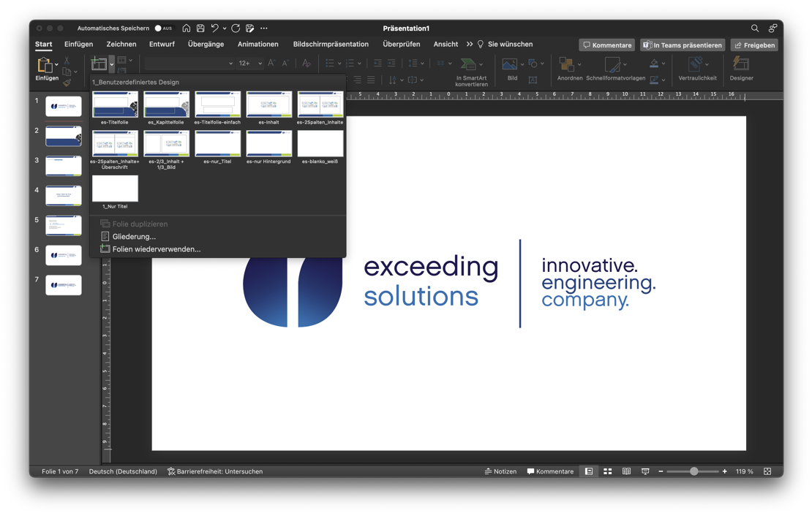Click the home icon in title bar
The width and height of the screenshot is (812, 516).
point(187,29)
